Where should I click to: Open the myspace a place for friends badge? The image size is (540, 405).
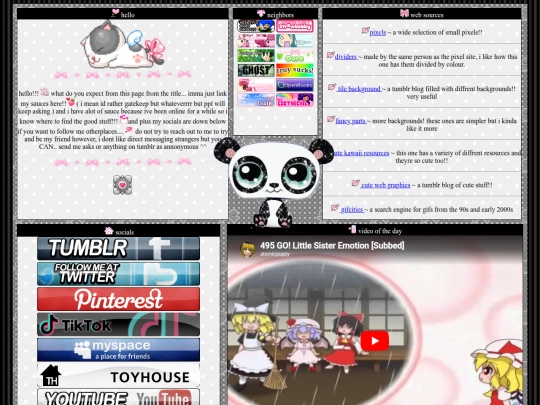[x=118, y=350]
